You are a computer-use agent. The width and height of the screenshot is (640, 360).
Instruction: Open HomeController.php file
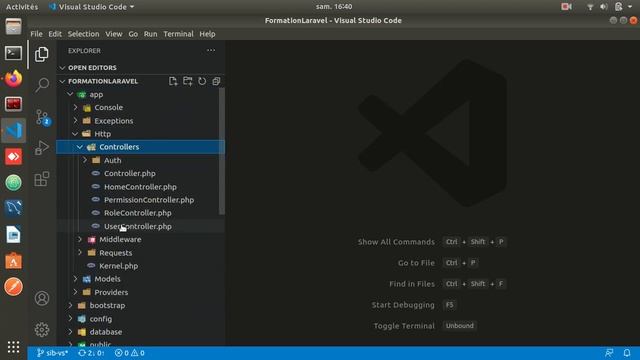tap(140, 187)
